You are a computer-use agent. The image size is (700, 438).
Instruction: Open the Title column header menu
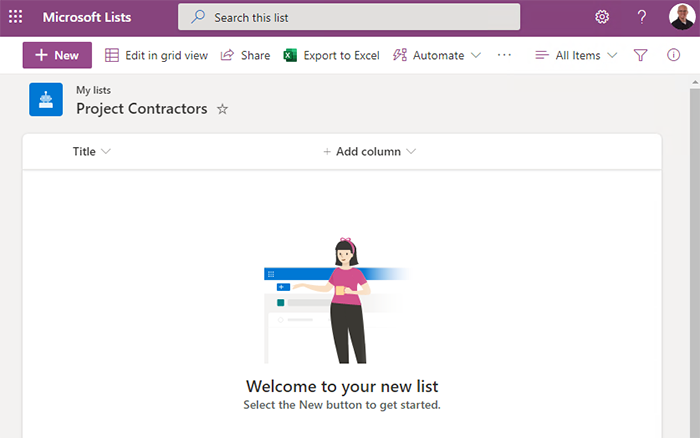pyautogui.click(x=92, y=151)
